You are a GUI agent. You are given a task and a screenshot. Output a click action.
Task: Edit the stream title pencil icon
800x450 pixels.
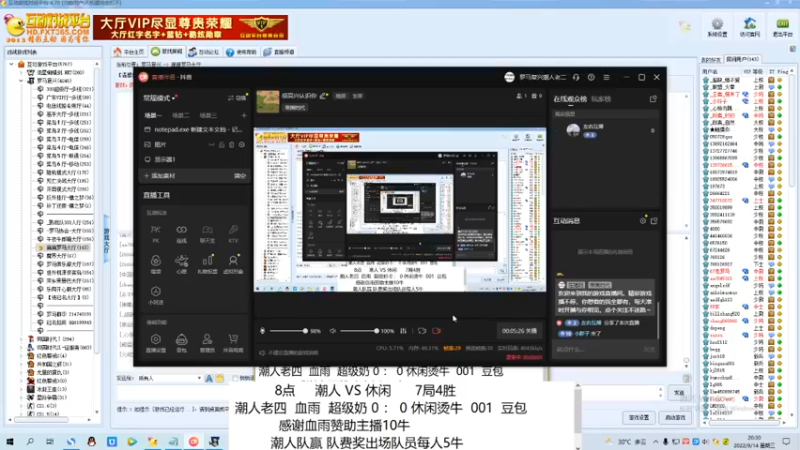[322, 96]
